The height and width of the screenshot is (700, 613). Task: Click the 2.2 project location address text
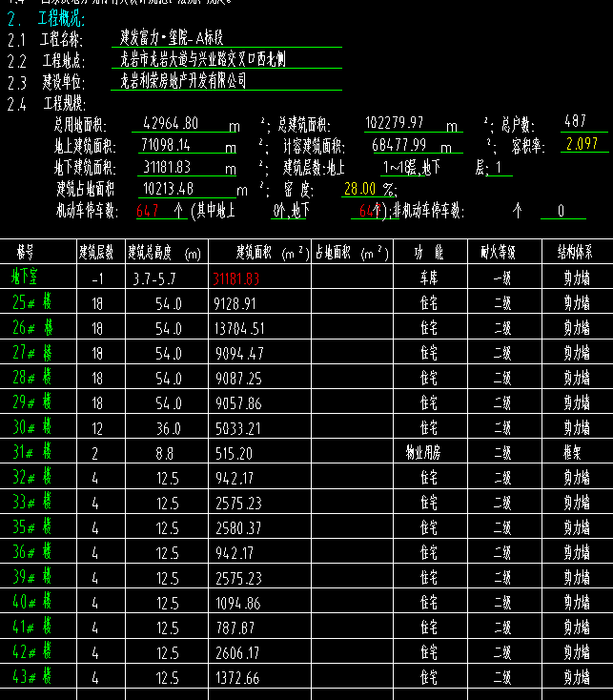tap(202, 59)
